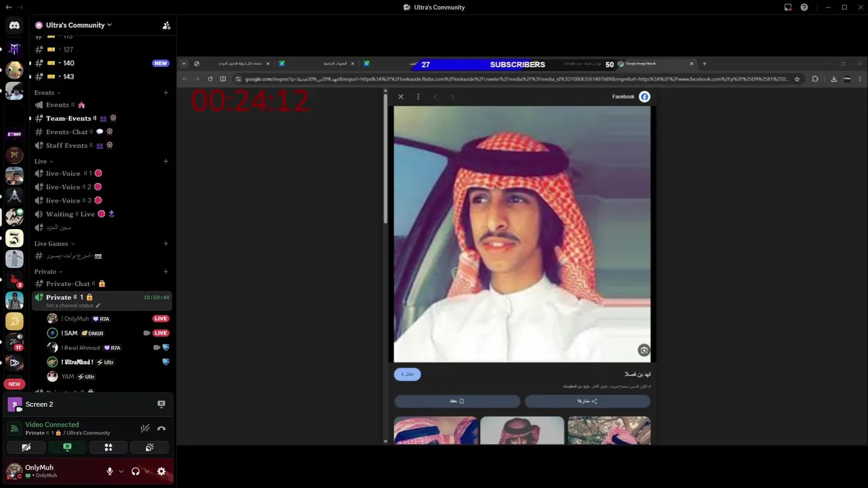The height and width of the screenshot is (488, 868).
Task: Open the E8MR server icon
Action: coord(14,134)
